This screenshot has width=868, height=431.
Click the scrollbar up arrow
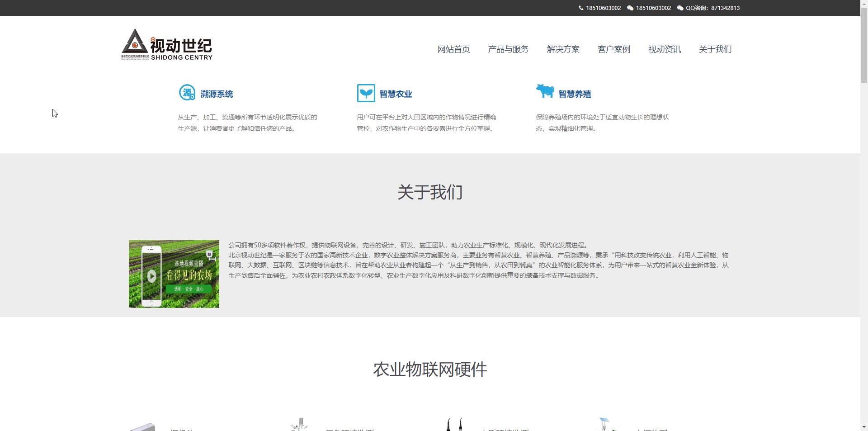click(864, 4)
